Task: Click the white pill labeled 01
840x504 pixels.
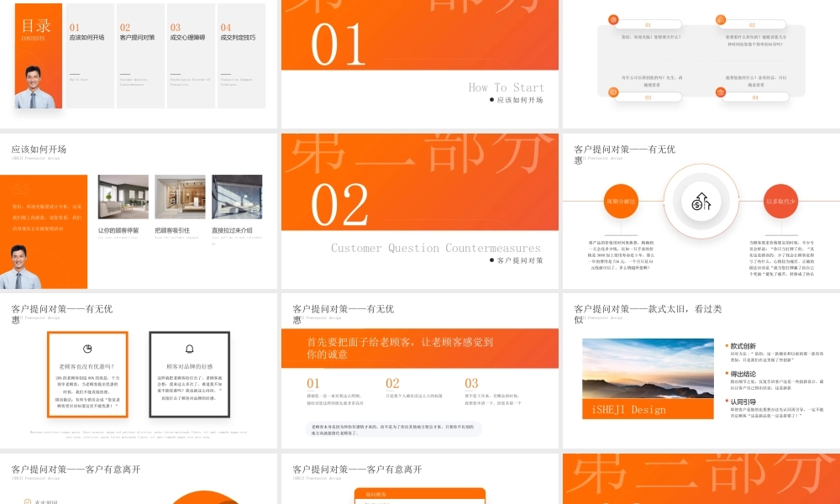Action: 648,24
